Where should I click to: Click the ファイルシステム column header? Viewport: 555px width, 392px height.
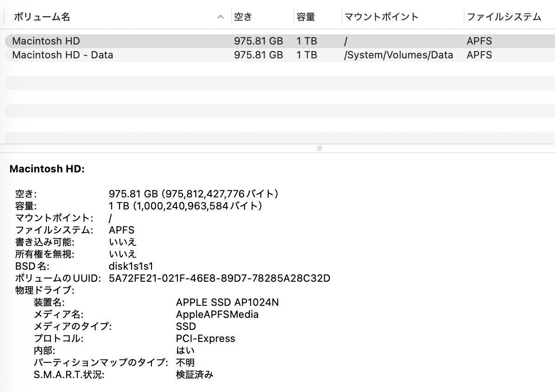point(504,17)
